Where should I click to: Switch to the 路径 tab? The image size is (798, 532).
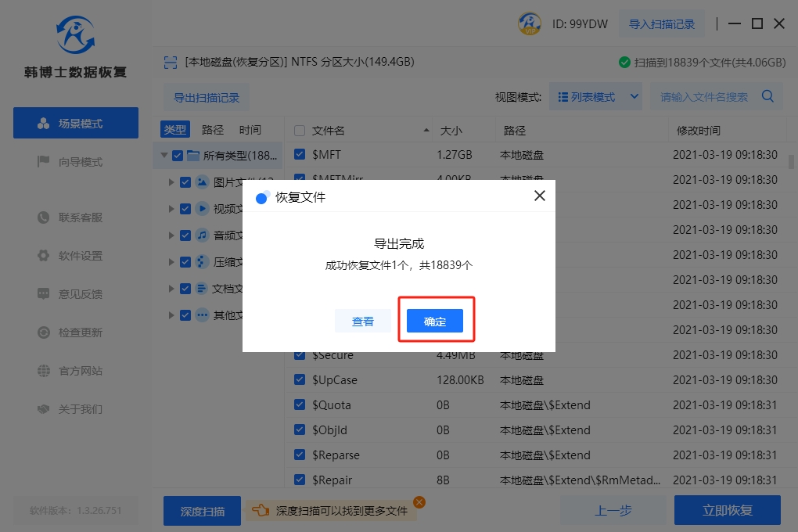213,130
